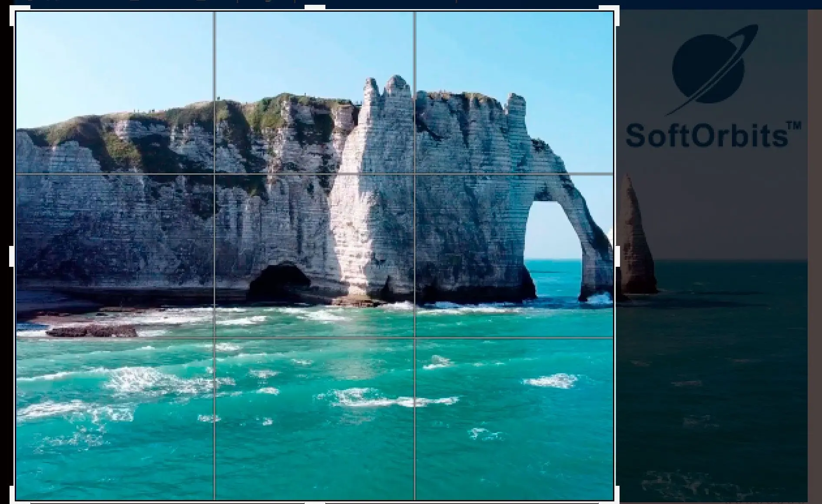Click the flat dark rock on shoreline
Viewport: 822px width, 504px height.
click(92, 332)
